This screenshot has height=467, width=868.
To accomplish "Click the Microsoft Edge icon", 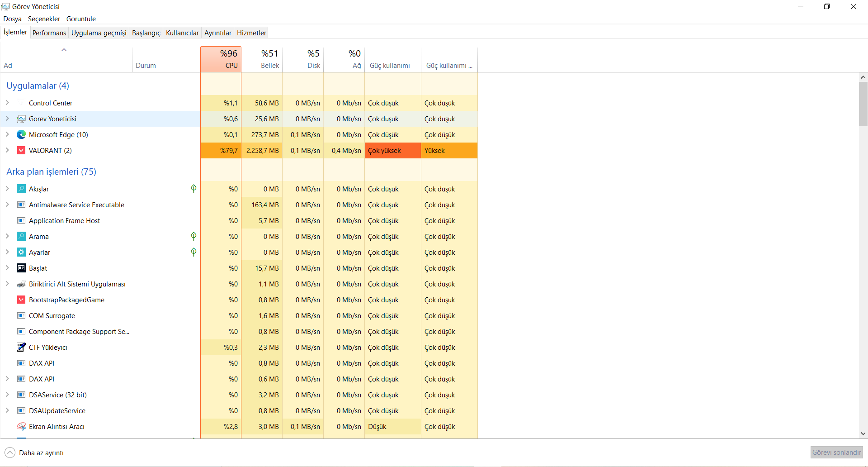I will [21, 135].
